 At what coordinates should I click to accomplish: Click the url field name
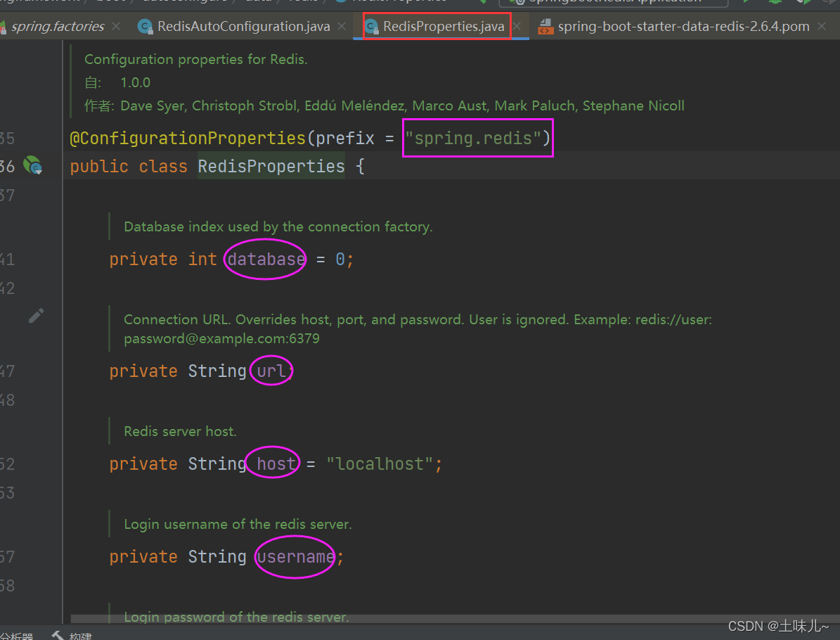click(271, 371)
